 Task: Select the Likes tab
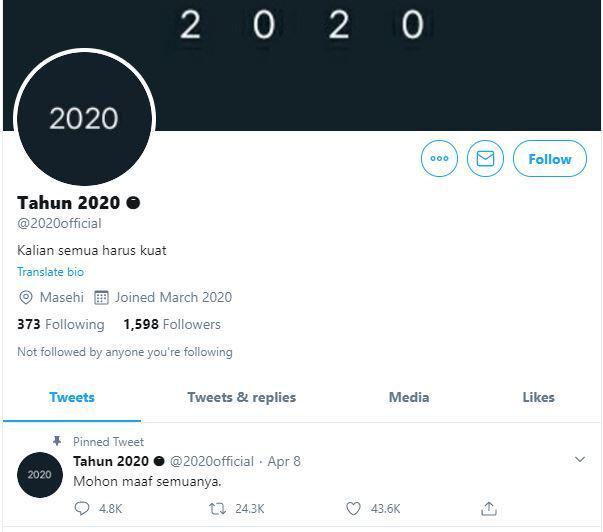click(x=538, y=397)
